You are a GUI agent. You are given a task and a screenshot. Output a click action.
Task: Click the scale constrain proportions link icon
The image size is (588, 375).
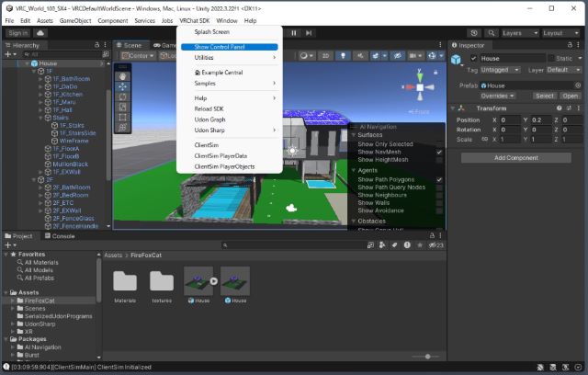point(484,139)
